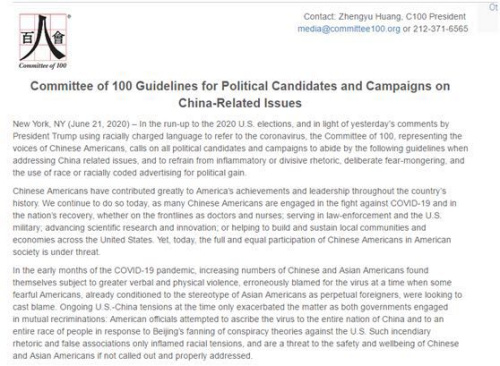
Task: Click the phone number 212-371-6565
Action: (x=441, y=29)
